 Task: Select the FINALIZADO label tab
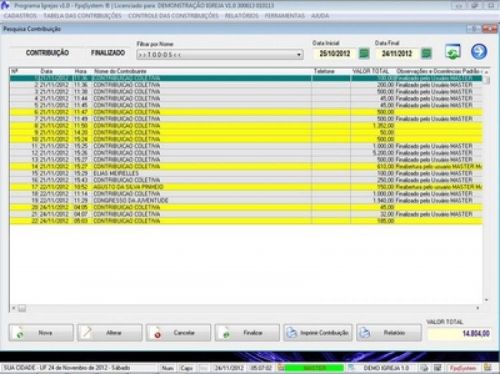click(108, 53)
